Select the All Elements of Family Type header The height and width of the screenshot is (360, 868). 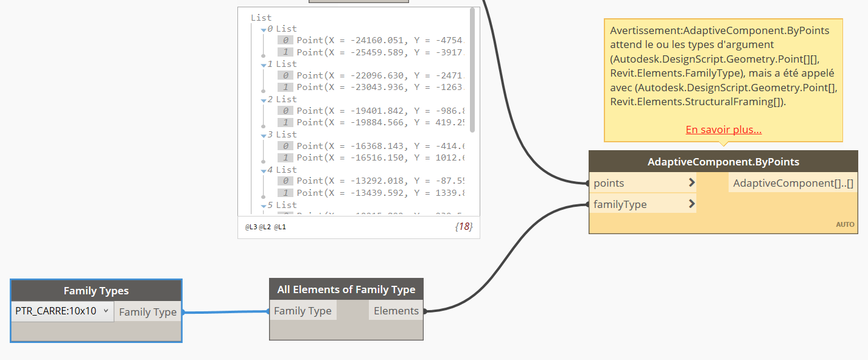click(x=346, y=289)
